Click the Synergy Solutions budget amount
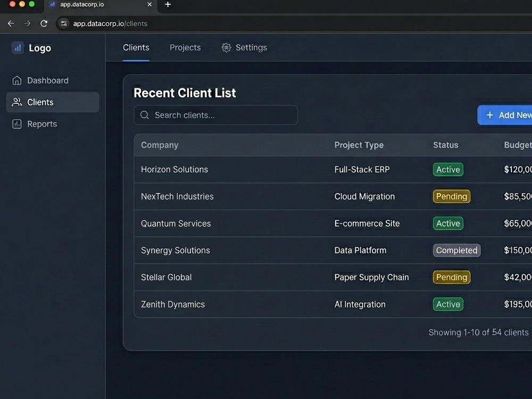 (x=518, y=251)
